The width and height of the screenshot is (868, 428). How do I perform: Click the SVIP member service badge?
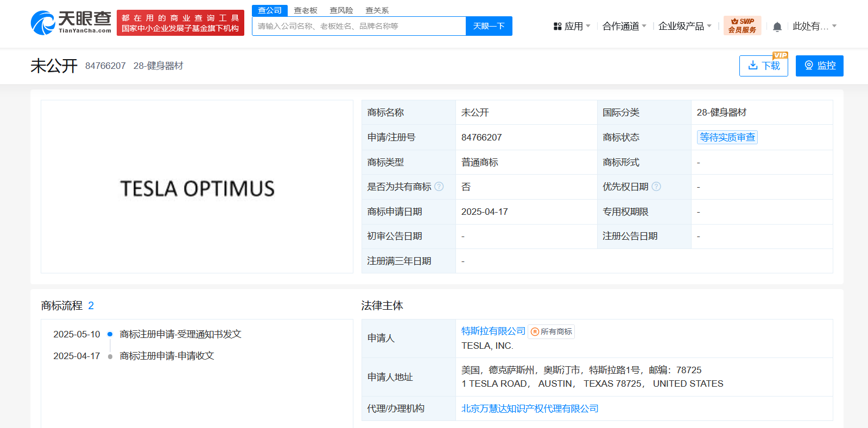pos(742,25)
